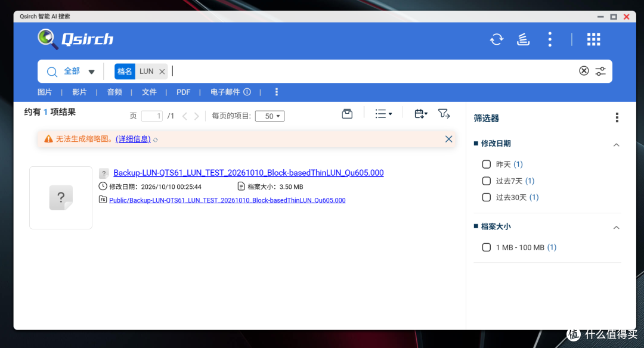The image size is (644, 348).
Task: Check the 昨天 filter
Action: (x=487, y=164)
